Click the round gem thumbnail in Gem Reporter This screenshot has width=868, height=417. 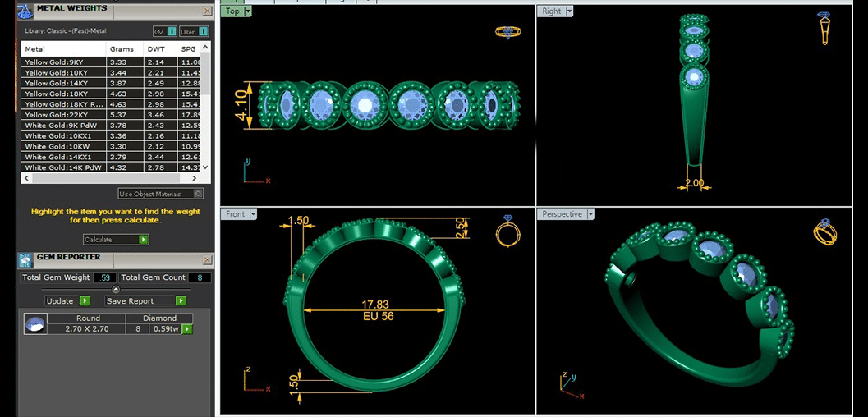point(34,324)
